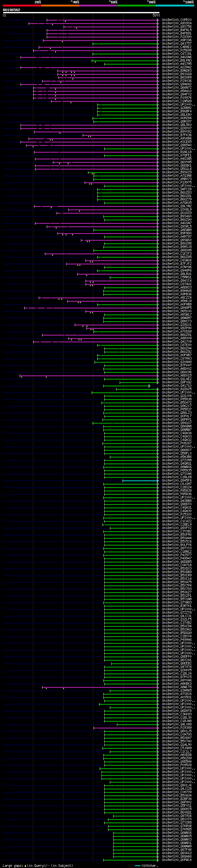Image resolution: width=197 pixels, height=868 pixels.
Task: Click the purple ~60% identity color segment
Action: click(x=99, y=6)
